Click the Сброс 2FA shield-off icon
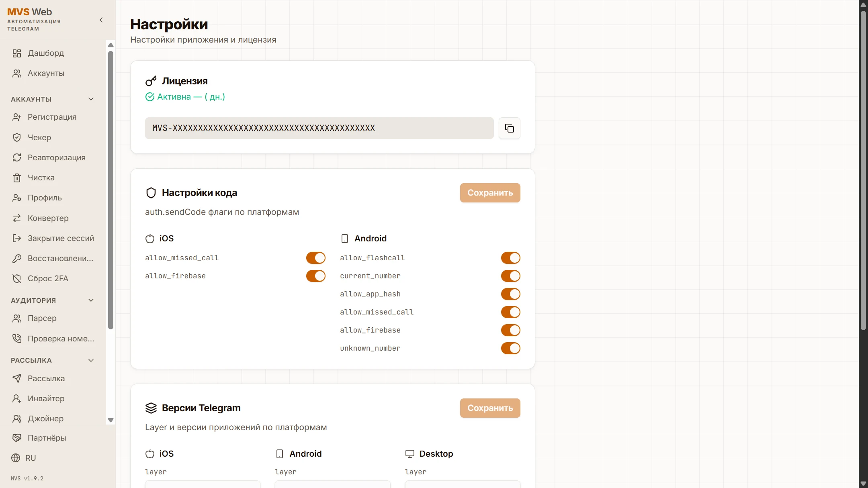 click(x=17, y=278)
